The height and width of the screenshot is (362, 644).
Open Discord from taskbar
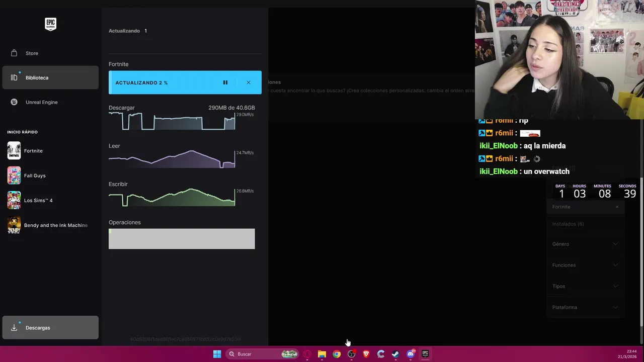click(x=411, y=354)
